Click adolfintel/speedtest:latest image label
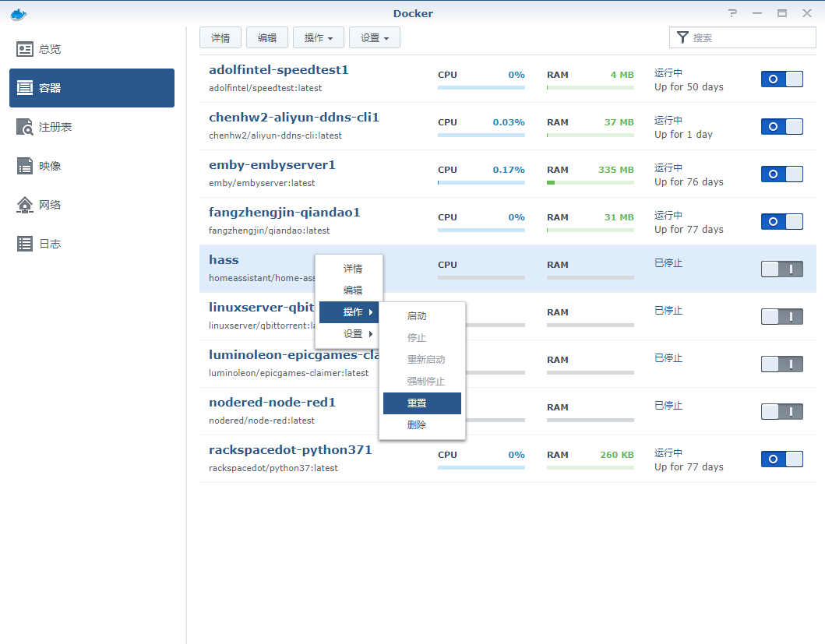 (x=265, y=88)
